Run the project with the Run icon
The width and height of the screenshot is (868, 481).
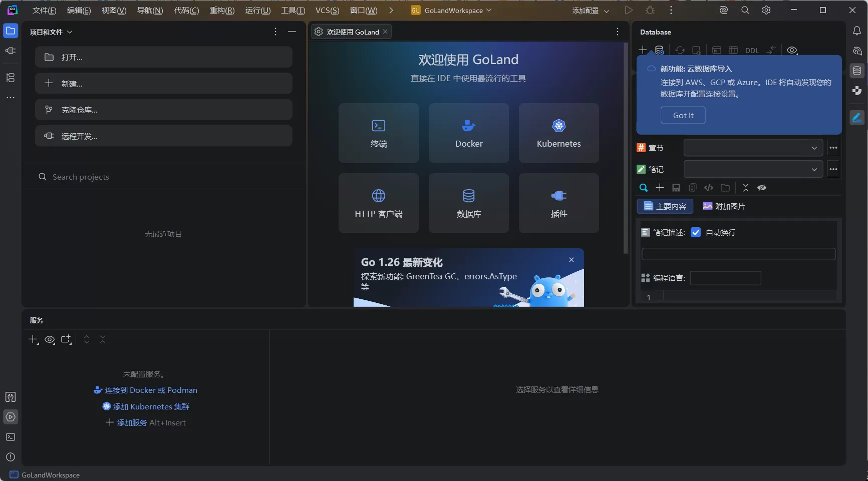pyautogui.click(x=629, y=10)
